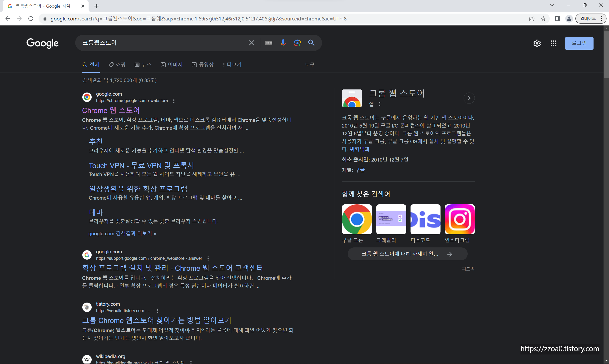Open Google quick settings gear
609x364 pixels.
pyautogui.click(x=537, y=43)
